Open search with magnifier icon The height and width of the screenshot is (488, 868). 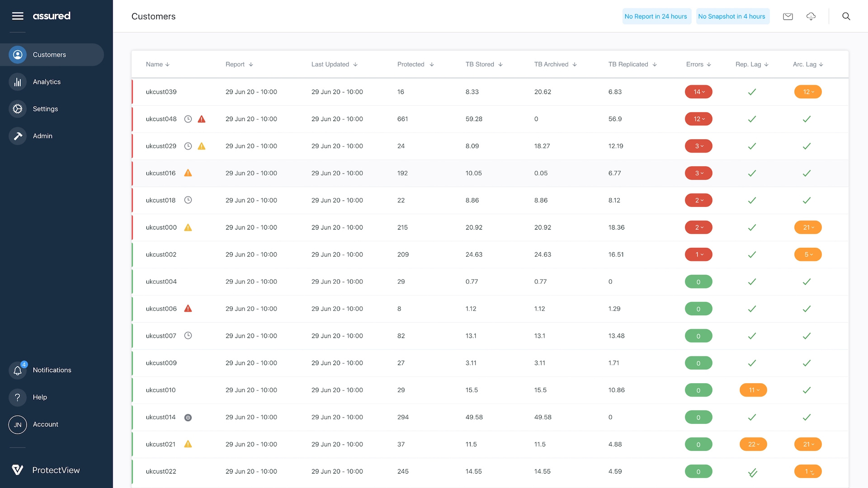[x=846, y=17]
